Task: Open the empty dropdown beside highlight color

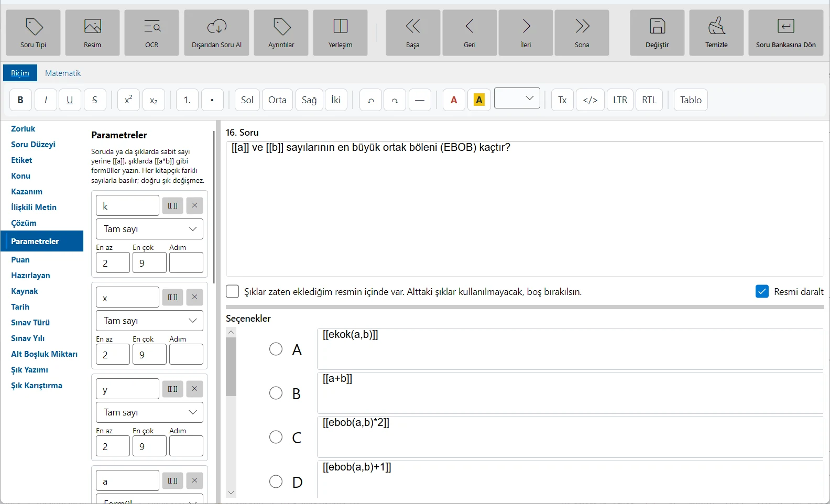Action: [517, 98]
